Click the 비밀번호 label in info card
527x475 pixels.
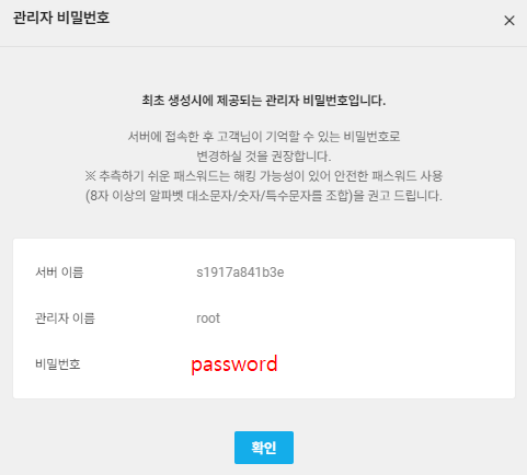click(x=58, y=364)
